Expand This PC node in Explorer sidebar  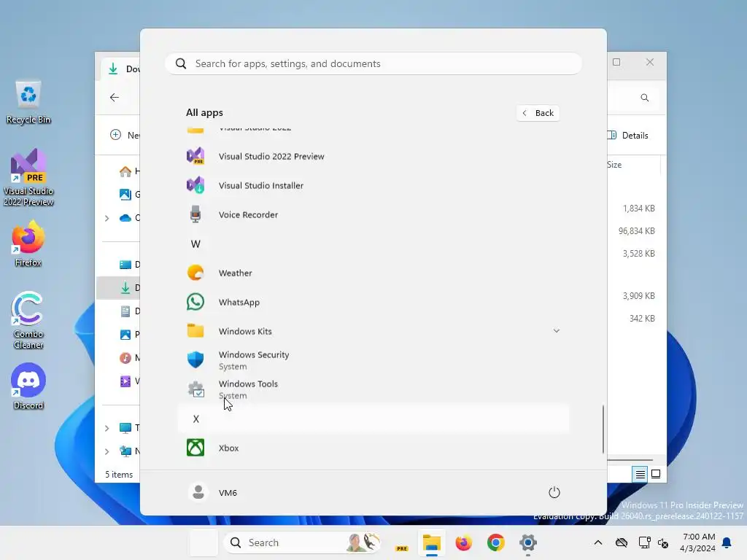point(107,428)
